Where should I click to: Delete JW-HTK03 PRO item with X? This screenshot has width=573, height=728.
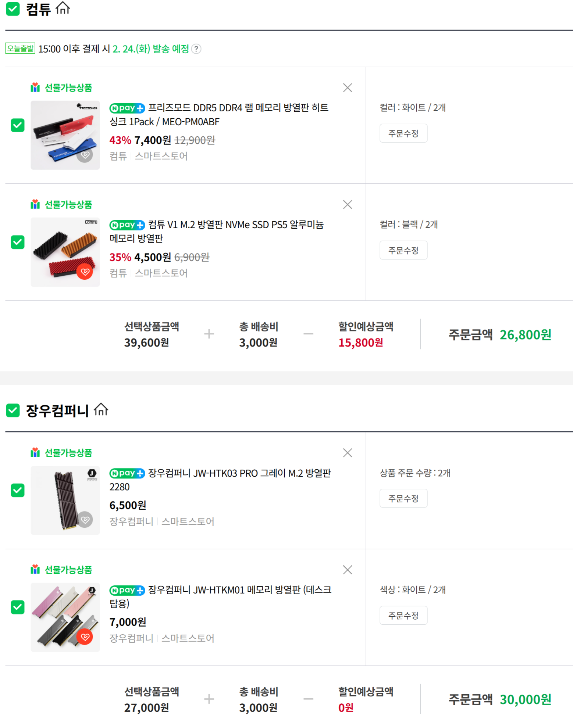tap(347, 453)
